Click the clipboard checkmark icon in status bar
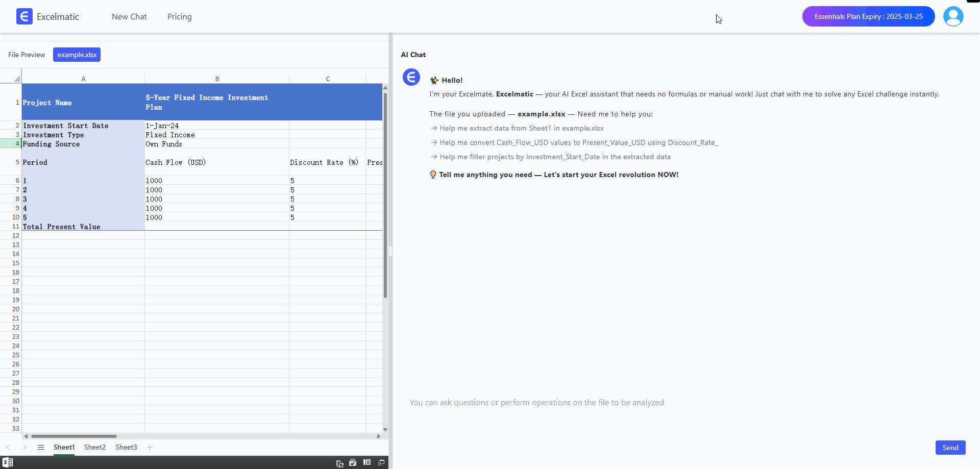Image resolution: width=980 pixels, height=469 pixels. [353, 462]
